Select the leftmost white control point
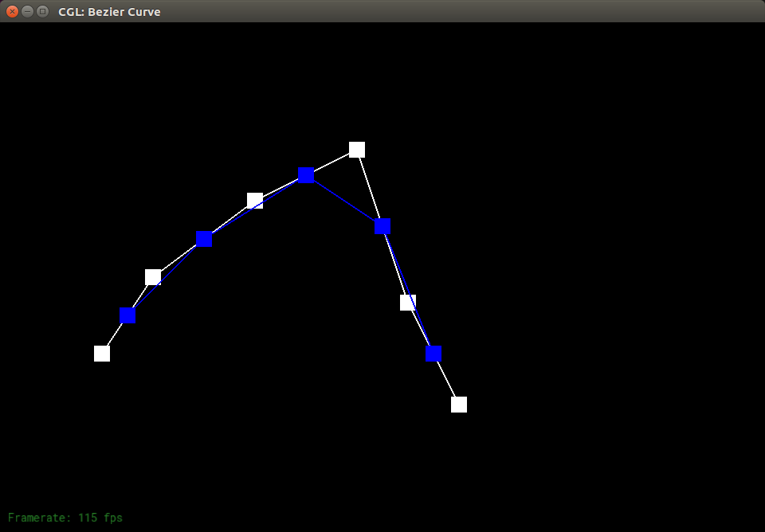This screenshot has width=765, height=532. tap(102, 354)
